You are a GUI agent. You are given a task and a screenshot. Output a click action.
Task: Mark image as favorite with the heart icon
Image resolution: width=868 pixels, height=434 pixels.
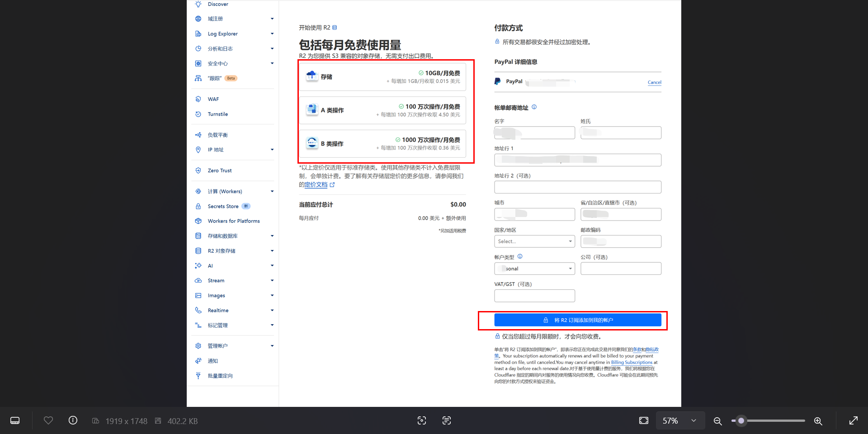point(48,421)
